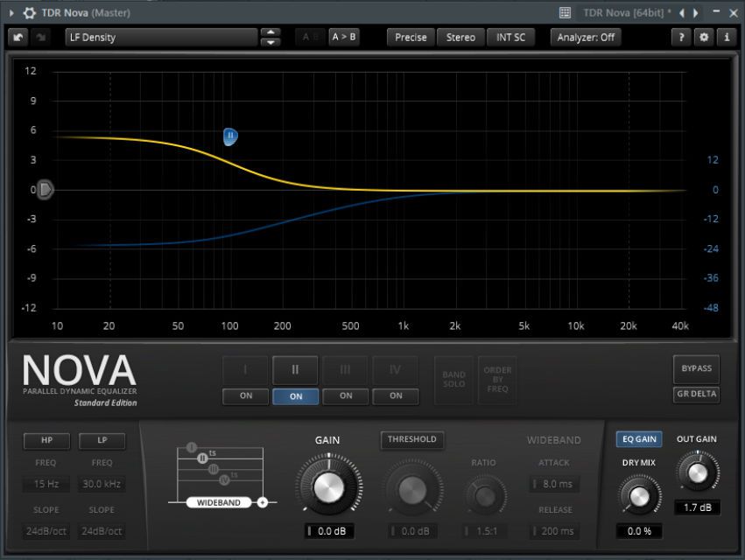Open HP slope 24dB/oct selector

pyautogui.click(x=46, y=531)
